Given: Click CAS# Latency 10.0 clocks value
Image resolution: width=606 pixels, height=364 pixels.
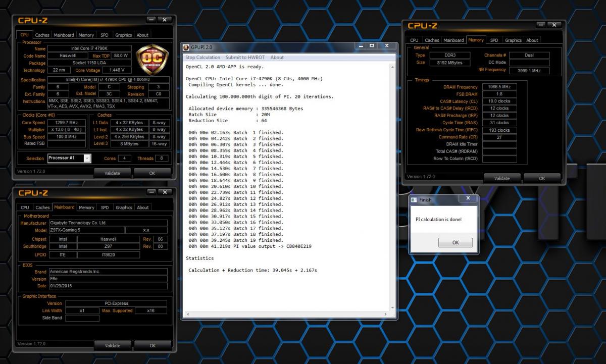Looking at the screenshot, I should [499, 101].
